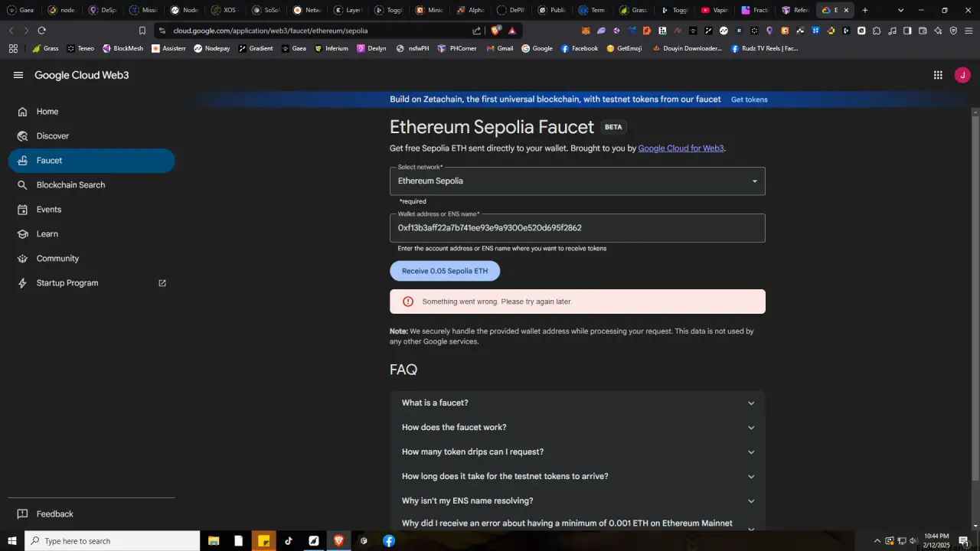Open a new browser tab
The width and height of the screenshot is (980, 551).
[865, 10]
